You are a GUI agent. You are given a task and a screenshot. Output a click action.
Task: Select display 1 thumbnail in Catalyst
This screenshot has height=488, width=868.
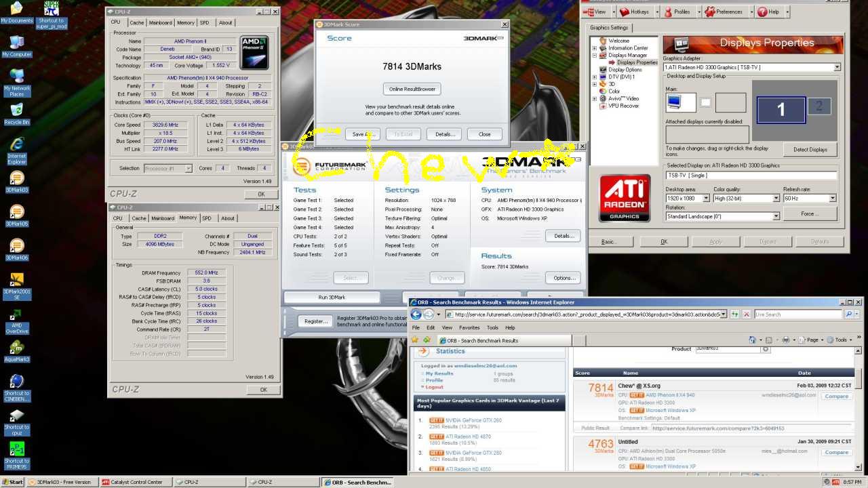(781, 110)
